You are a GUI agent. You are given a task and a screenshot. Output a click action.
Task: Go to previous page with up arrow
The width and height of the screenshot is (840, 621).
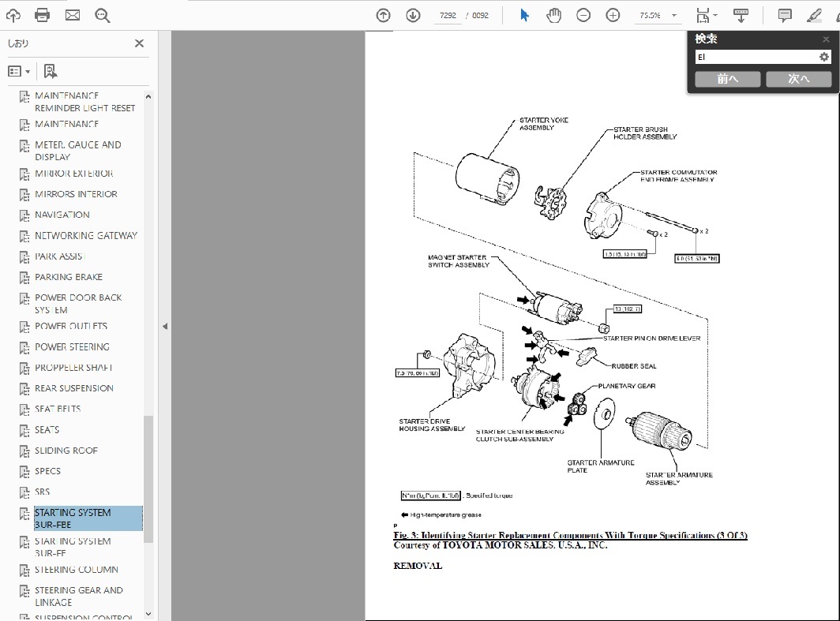click(x=384, y=15)
